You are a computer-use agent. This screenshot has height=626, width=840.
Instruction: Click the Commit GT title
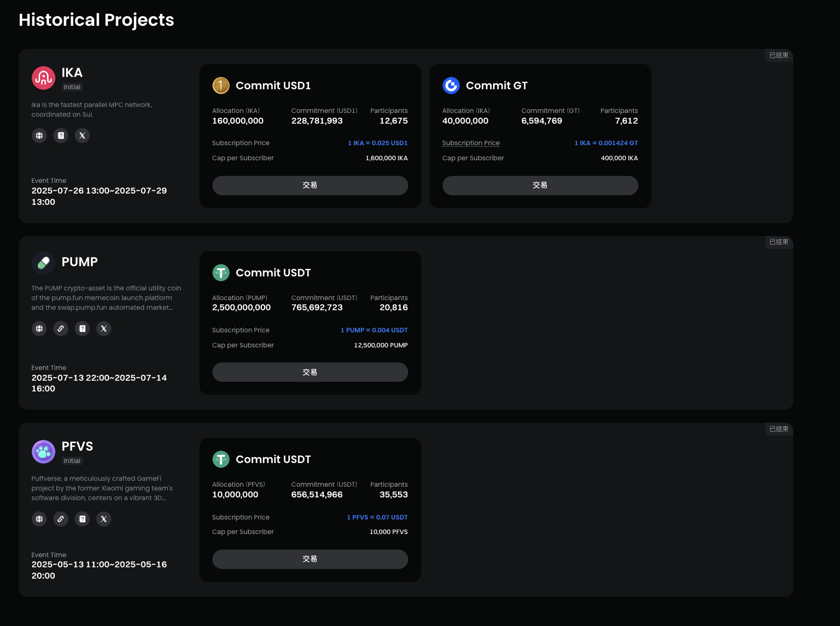point(497,86)
